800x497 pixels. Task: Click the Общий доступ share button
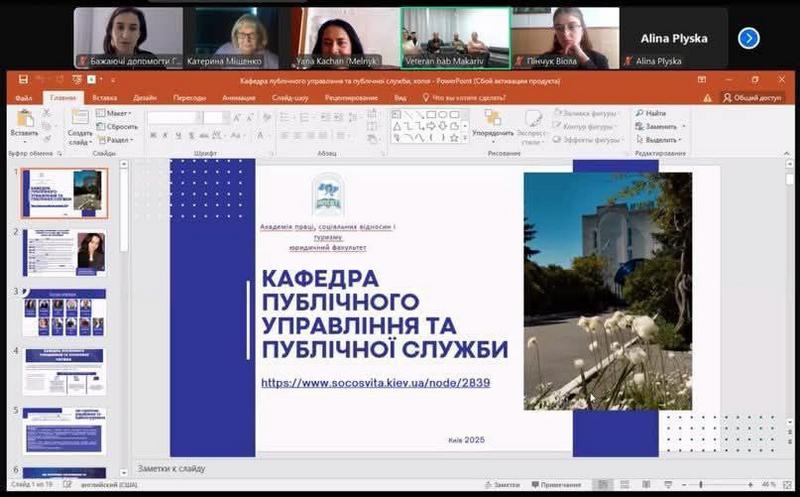[x=753, y=97]
